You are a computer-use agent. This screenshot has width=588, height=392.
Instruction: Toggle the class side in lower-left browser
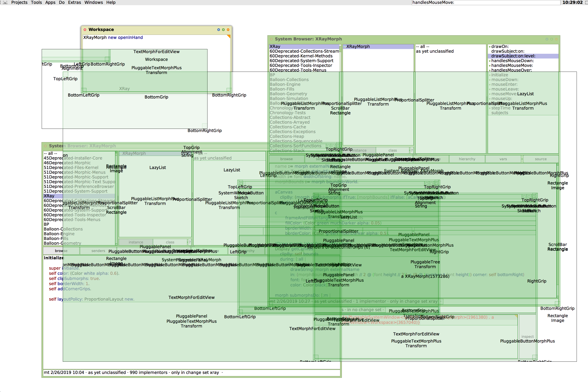tap(170, 242)
